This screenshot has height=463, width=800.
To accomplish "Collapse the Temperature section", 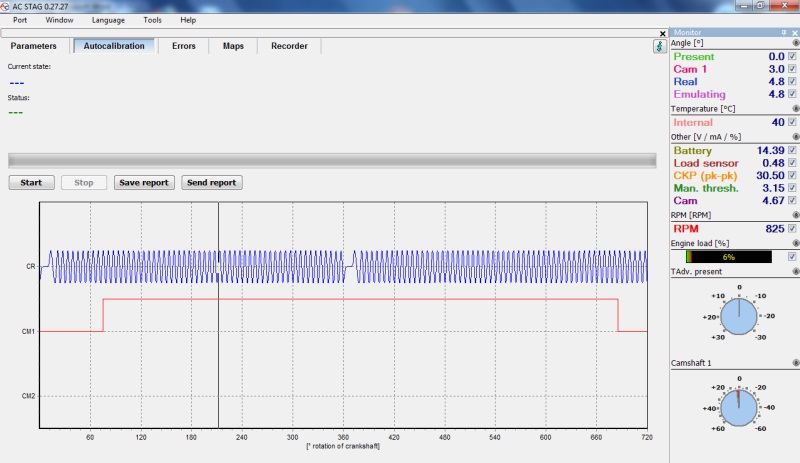I will [x=795, y=108].
